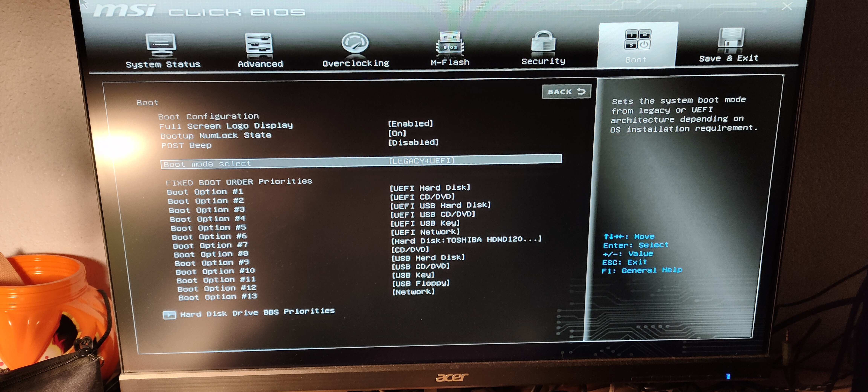Switch to the Advanced tab label
The image size is (868, 392).
pos(260,64)
